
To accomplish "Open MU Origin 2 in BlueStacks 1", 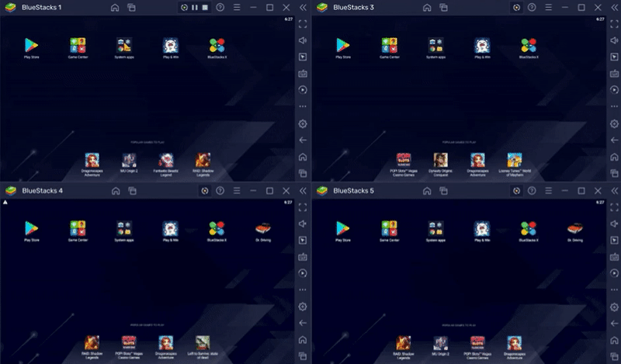I will pos(129,161).
